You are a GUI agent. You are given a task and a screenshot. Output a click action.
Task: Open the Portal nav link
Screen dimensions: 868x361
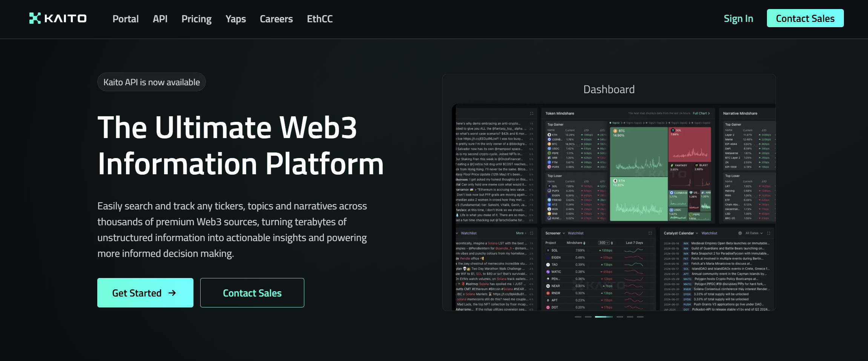[x=126, y=19]
